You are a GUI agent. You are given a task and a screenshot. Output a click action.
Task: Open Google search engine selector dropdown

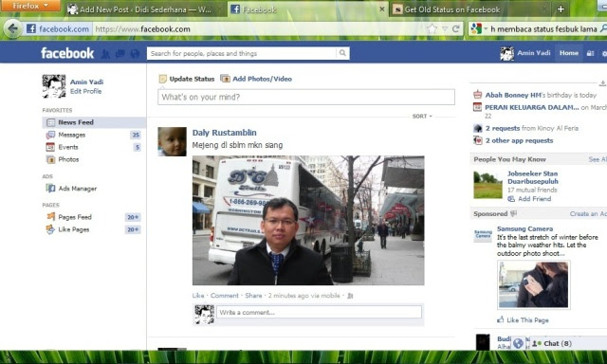pyautogui.click(x=479, y=29)
